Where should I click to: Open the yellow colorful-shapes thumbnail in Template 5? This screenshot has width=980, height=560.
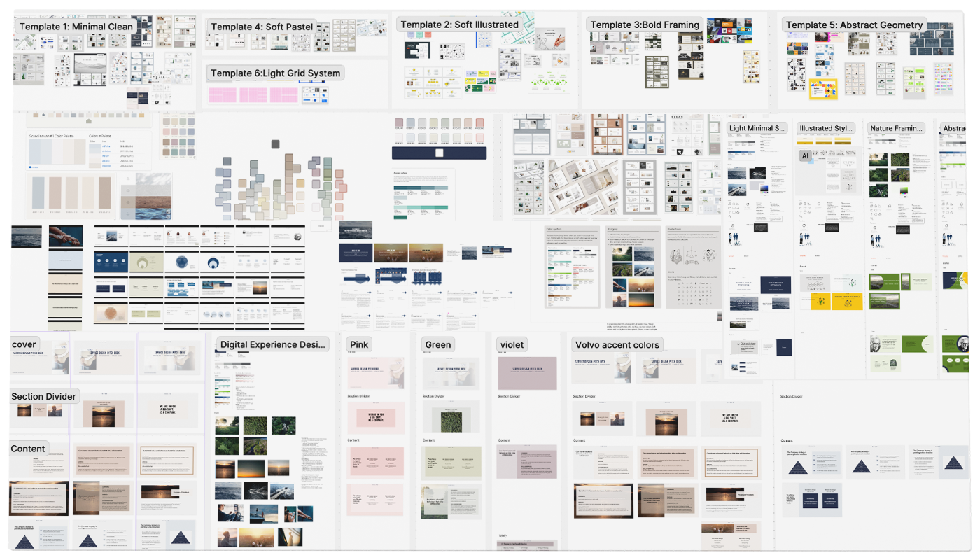pyautogui.click(x=822, y=90)
